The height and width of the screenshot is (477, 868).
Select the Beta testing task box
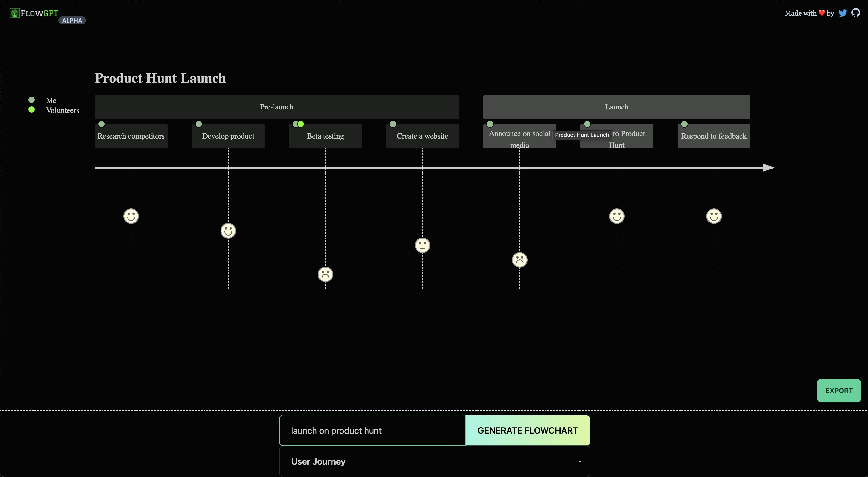(325, 136)
